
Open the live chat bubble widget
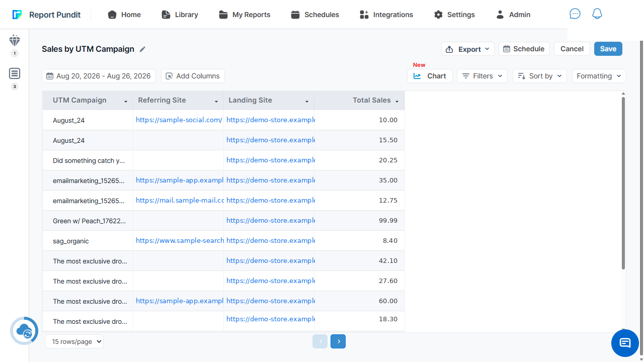(625, 343)
